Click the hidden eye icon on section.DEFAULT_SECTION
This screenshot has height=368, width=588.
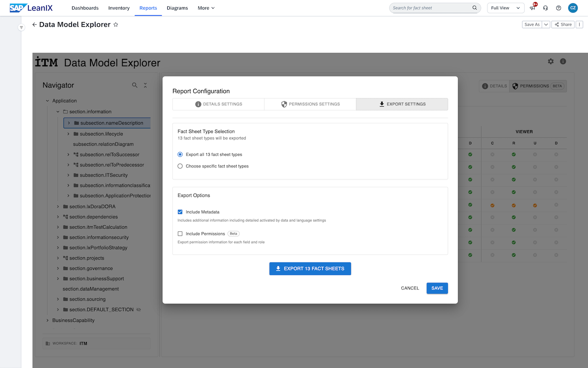pyautogui.click(x=139, y=310)
